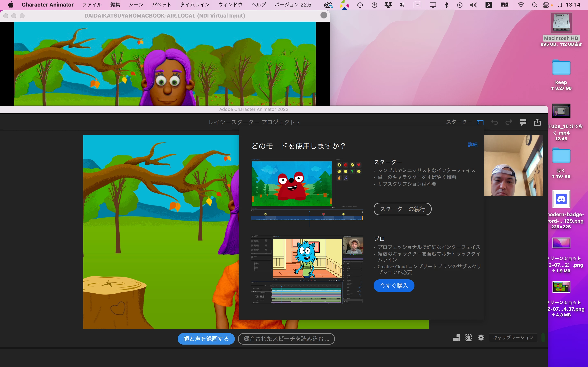This screenshot has width=588, height=367.
Task: Open the feedback speech bubble icon
Action: (523, 122)
